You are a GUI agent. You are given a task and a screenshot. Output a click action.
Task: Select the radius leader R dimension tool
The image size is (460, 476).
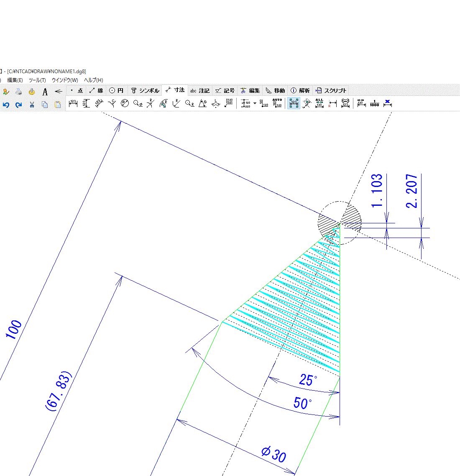(x=189, y=104)
